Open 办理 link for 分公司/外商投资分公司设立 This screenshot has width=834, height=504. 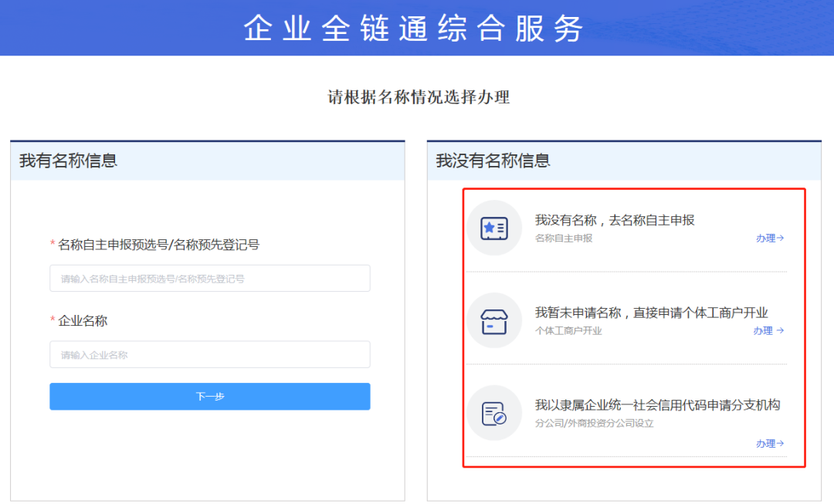(769, 443)
